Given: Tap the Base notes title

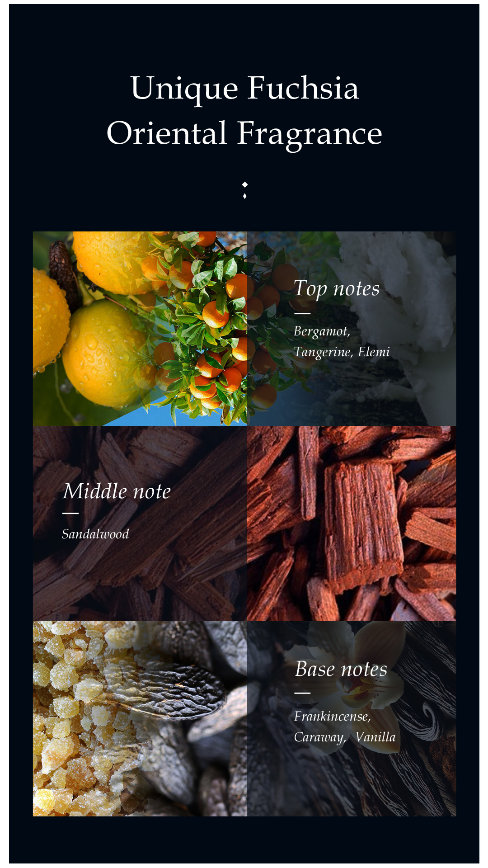Looking at the screenshot, I should click(341, 669).
